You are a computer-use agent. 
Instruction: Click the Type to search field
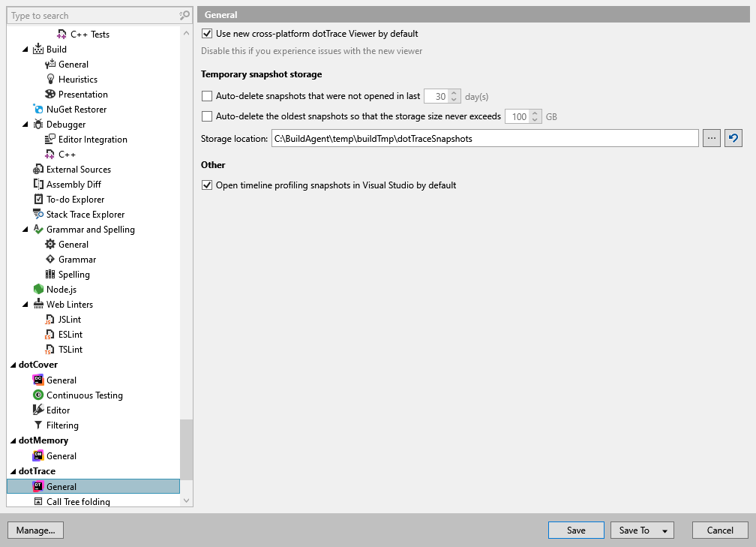(x=92, y=16)
